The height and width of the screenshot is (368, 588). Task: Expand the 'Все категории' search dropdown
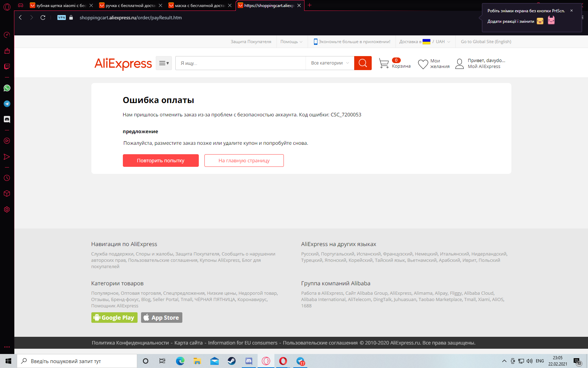[330, 63]
